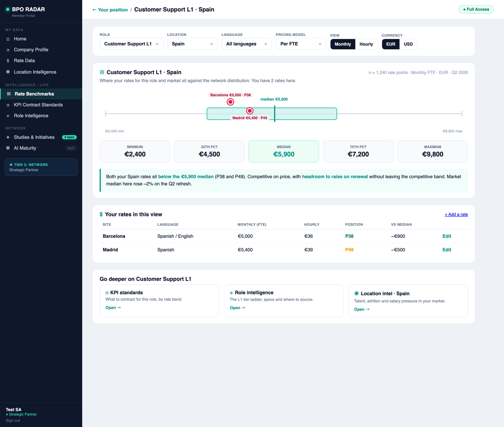Click the Location Intelligence sidebar icon
This screenshot has height=427, width=504.
8,72
